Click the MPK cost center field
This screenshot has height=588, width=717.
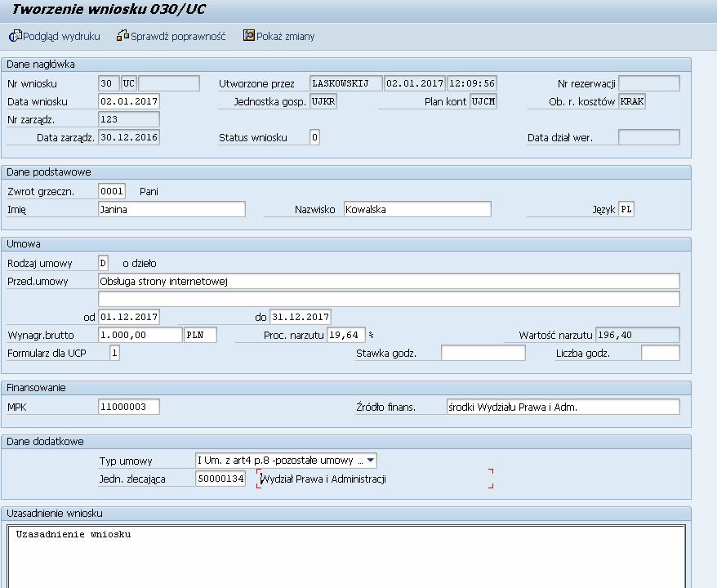pyautogui.click(x=129, y=407)
